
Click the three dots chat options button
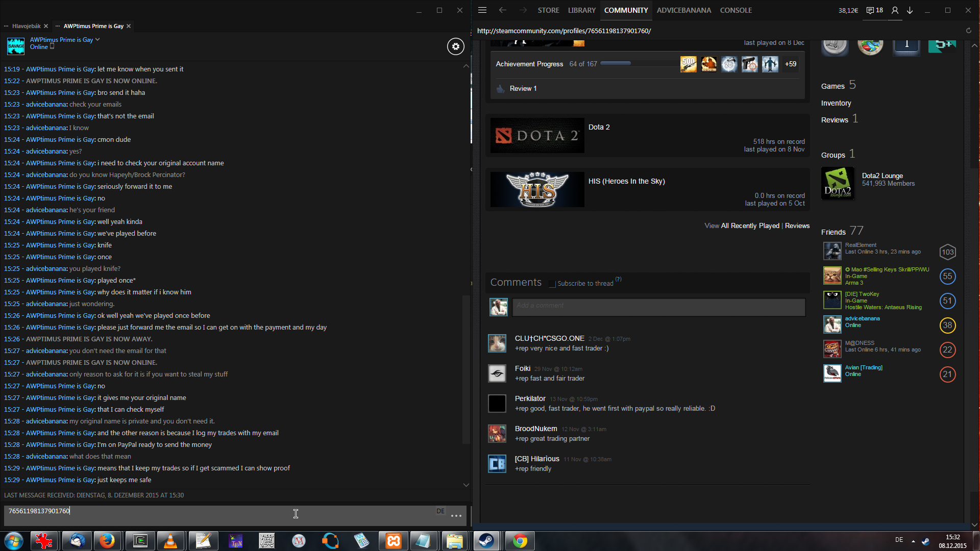(456, 516)
